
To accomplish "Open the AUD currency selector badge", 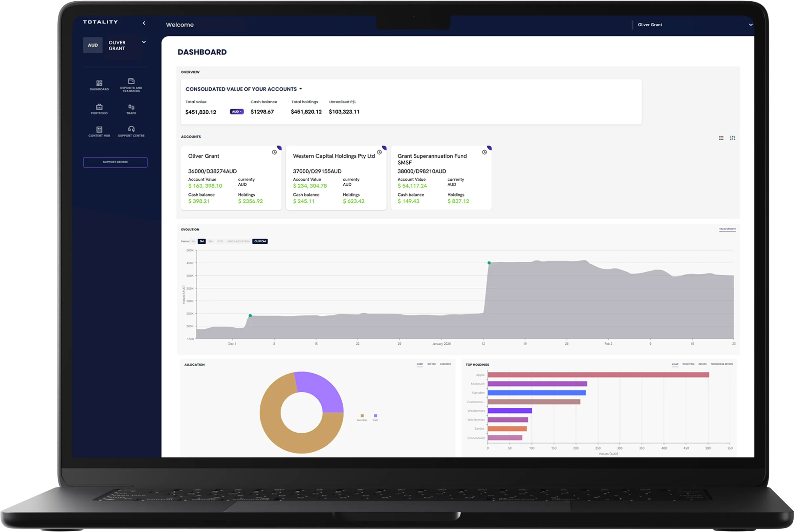I will 237,112.
